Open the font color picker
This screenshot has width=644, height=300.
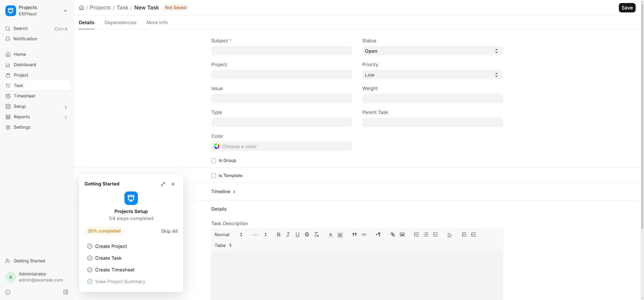330,234
